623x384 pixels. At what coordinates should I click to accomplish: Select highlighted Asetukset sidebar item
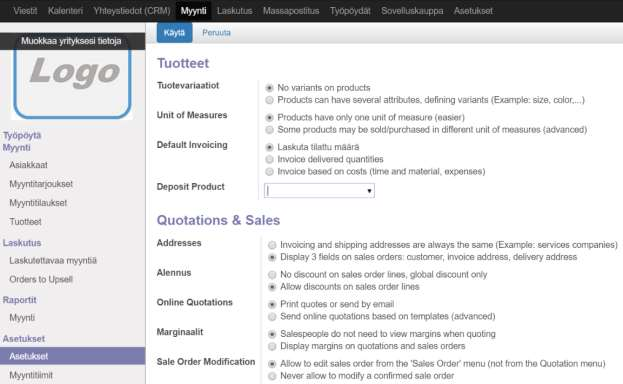(x=72, y=356)
